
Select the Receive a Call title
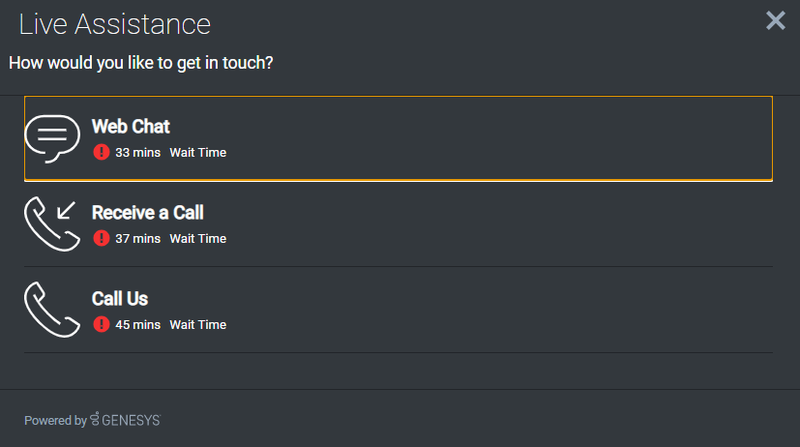click(x=147, y=213)
